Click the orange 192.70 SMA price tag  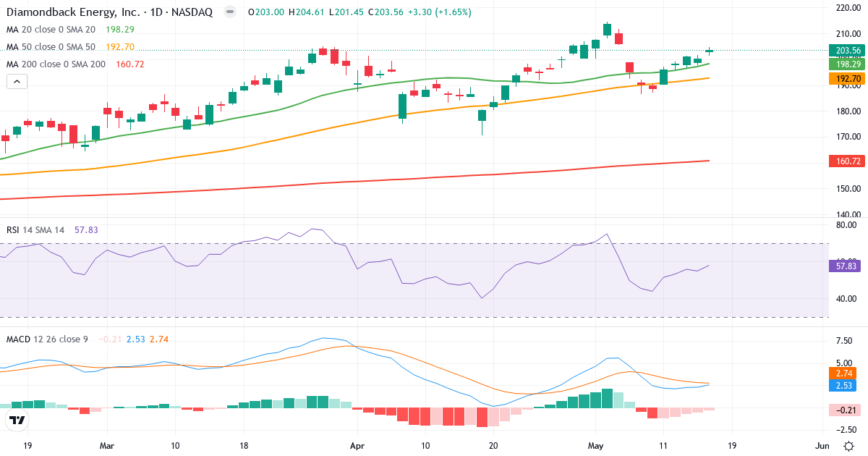[846, 78]
